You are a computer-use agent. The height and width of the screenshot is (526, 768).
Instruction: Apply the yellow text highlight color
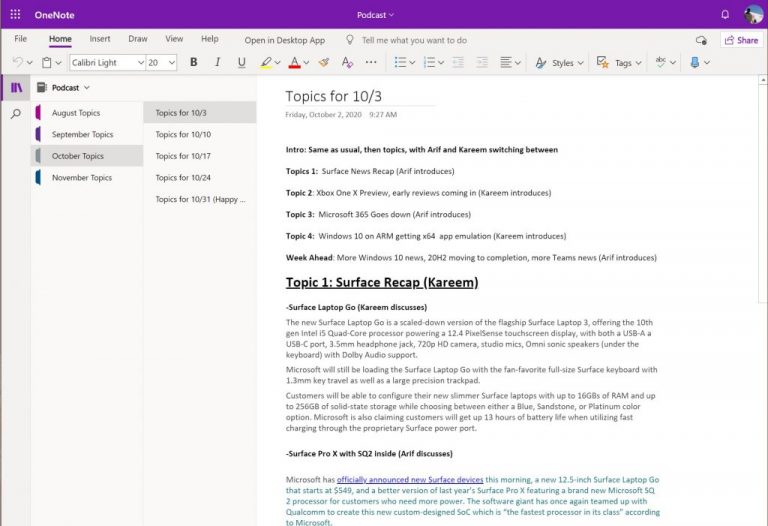pyautogui.click(x=265, y=63)
